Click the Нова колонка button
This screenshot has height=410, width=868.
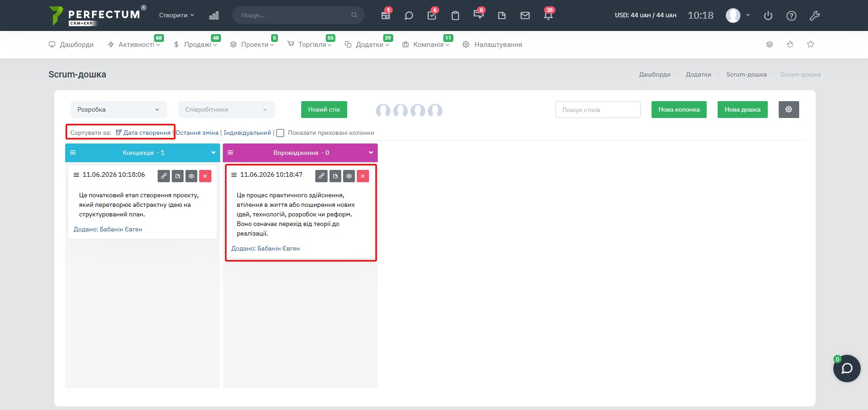coord(679,109)
